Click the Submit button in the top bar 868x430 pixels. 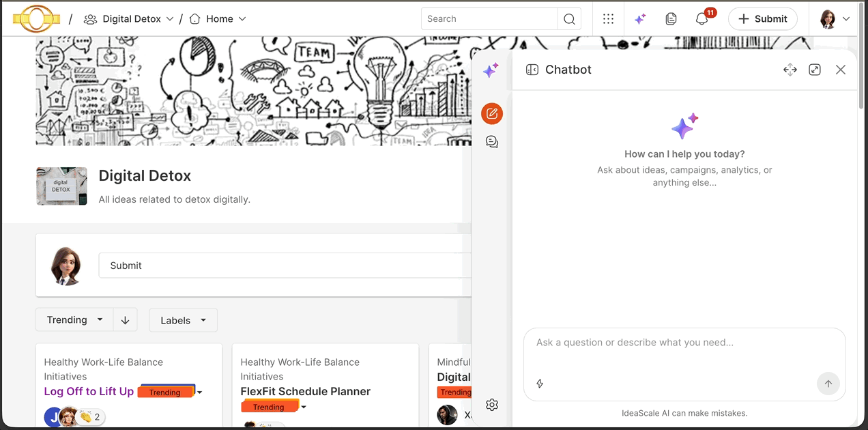tap(762, 18)
